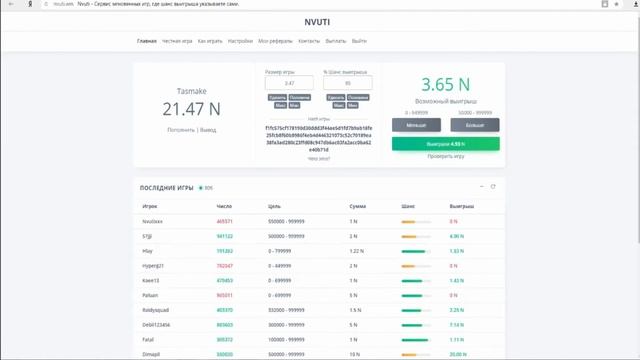Image resolution: width=640 pixels, height=360 pixels.
Task: Click player name Raidysquad in the table
Action: [x=156, y=310]
